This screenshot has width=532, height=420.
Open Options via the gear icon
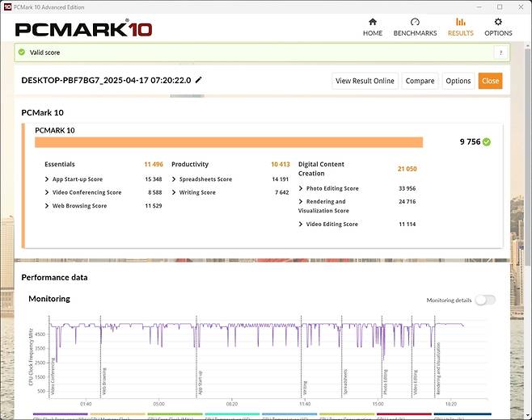point(498,23)
